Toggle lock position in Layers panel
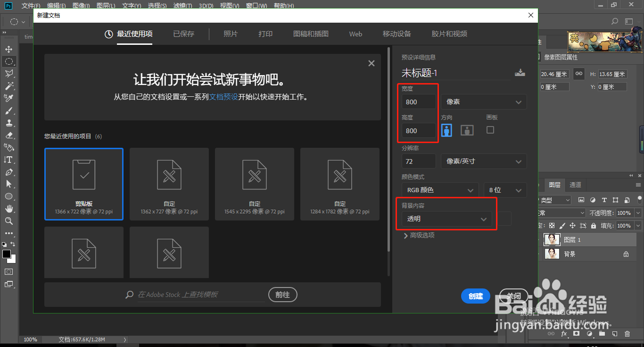644x347 pixels. pyautogui.click(x=572, y=226)
